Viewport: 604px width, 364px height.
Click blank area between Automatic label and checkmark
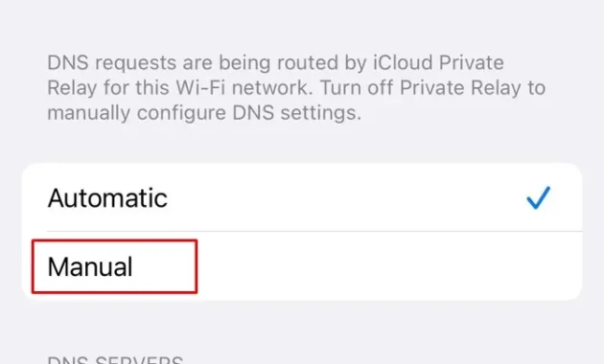(347, 197)
